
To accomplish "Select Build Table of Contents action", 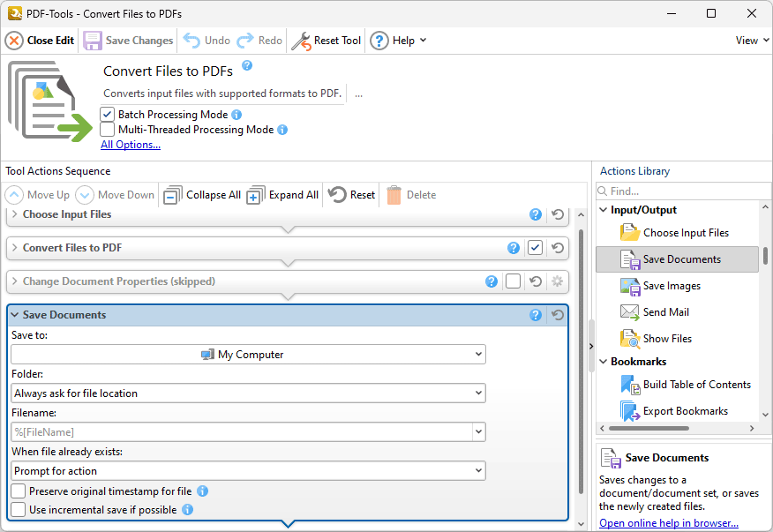I will [678, 385].
